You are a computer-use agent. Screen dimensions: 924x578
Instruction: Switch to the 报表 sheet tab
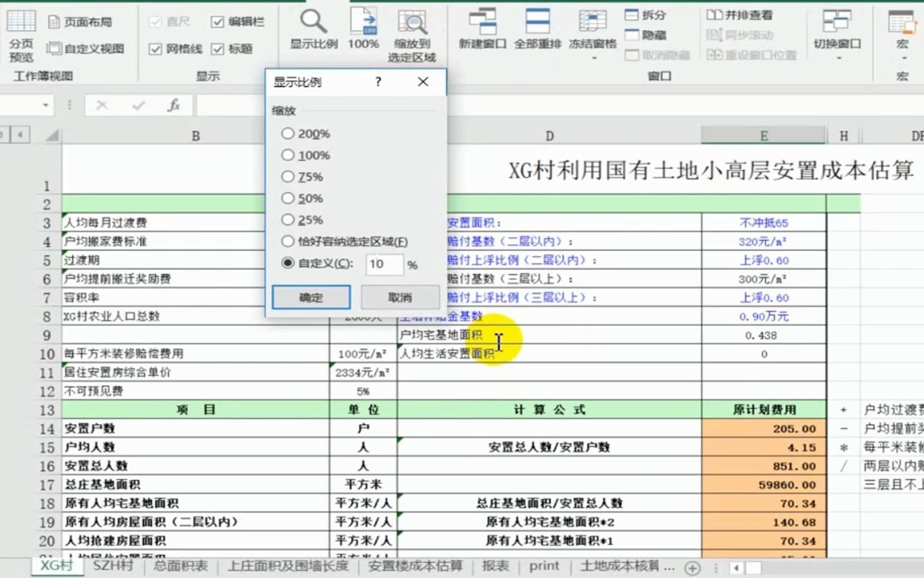(496, 566)
